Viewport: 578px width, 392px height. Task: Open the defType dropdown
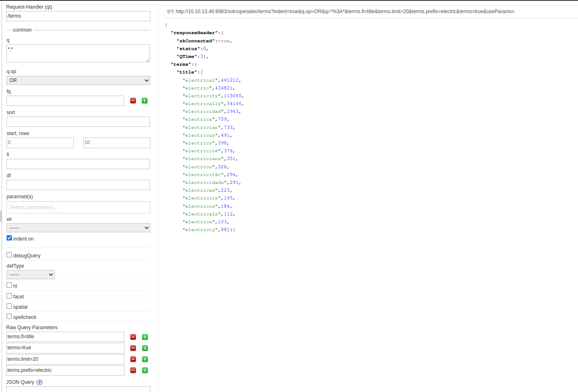click(x=30, y=275)
